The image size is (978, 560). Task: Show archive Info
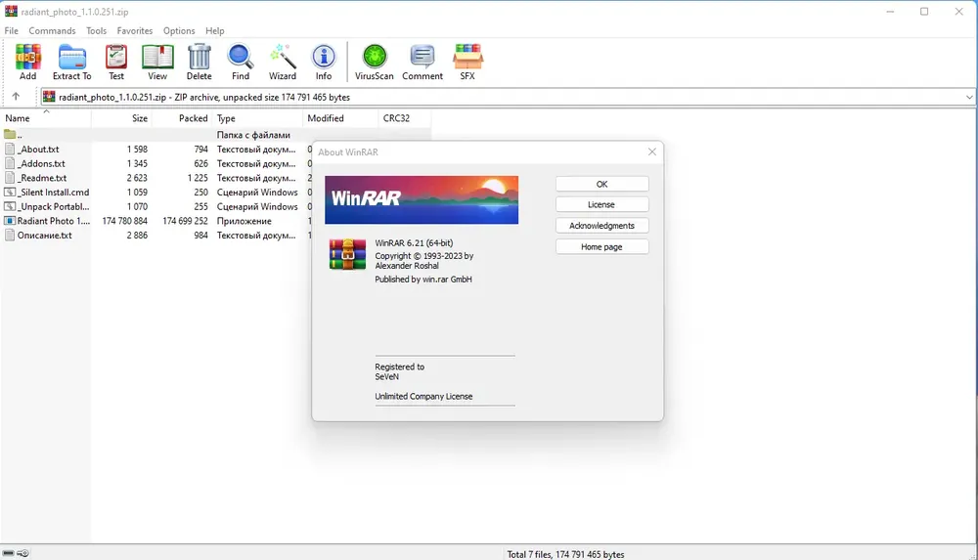tap(323, 62)
